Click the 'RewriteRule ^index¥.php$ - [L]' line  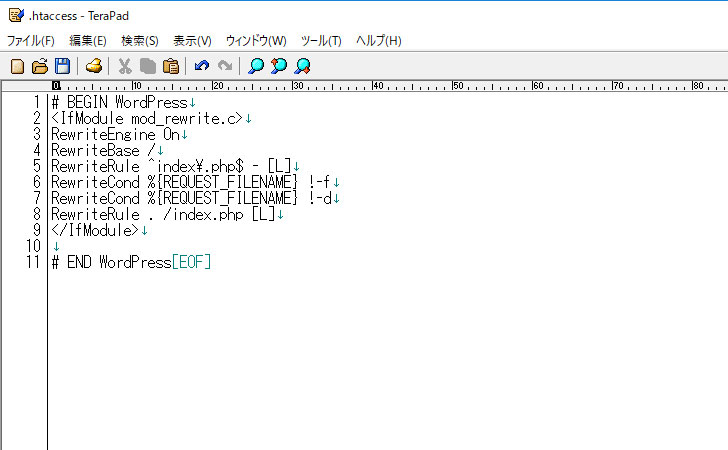171,166
